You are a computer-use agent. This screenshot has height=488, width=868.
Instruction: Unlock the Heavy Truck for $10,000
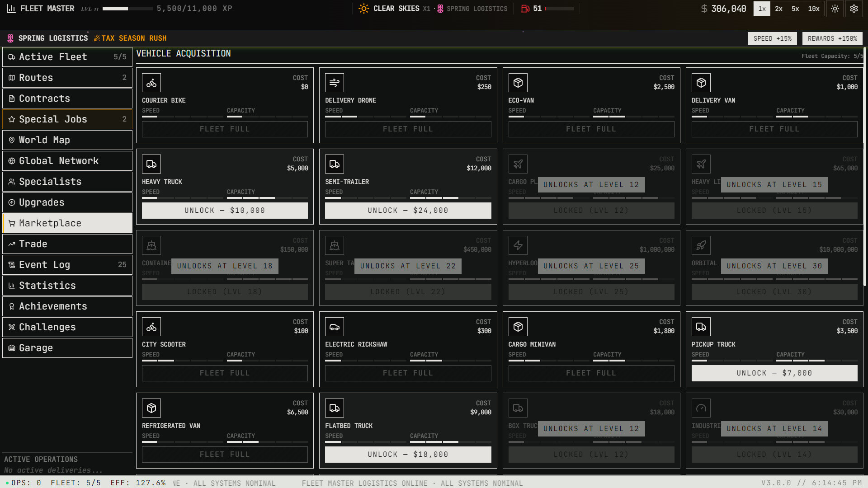(225, 211)
